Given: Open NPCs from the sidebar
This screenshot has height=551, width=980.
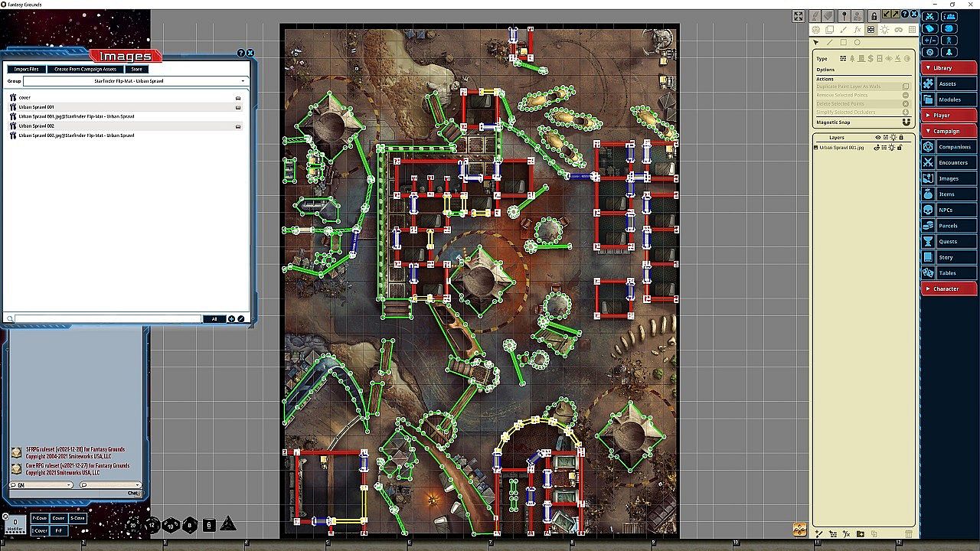Looking at the screenshot, I should point(949,210).
